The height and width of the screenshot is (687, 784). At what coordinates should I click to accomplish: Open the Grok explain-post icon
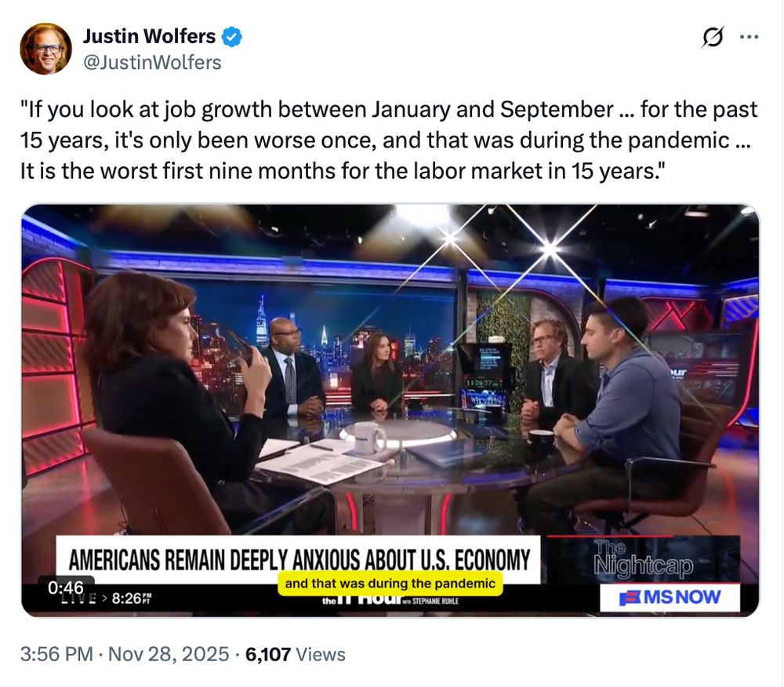point(712,37)
